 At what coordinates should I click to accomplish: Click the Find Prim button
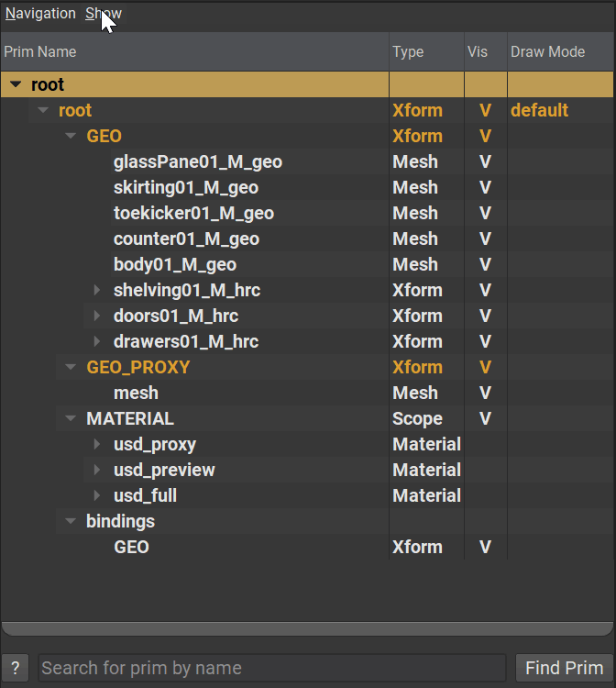(x=564, y=668)
